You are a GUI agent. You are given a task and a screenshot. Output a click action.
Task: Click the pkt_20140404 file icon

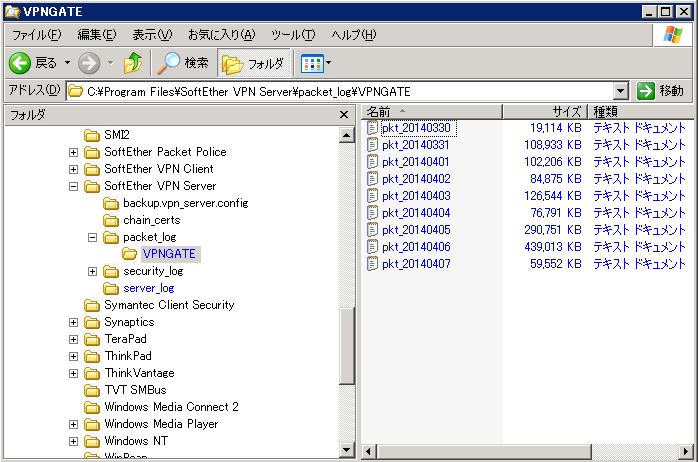click(x=372, y=213)
